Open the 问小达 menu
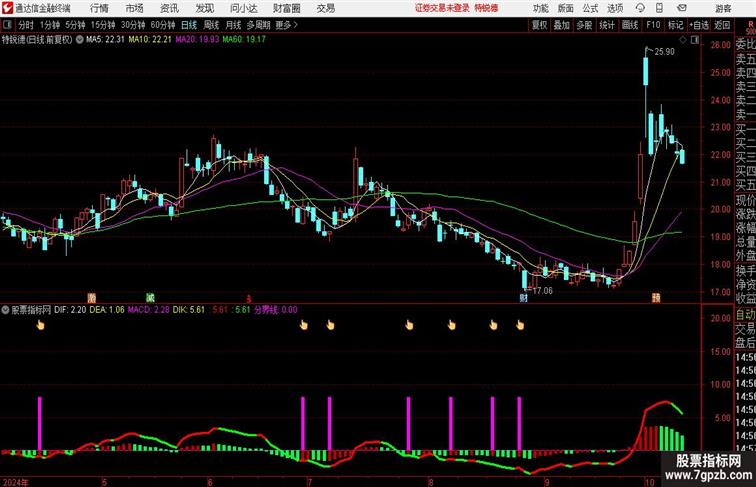Image resolution: width=756 pixels, height=487 pixels. click(243, 8)
